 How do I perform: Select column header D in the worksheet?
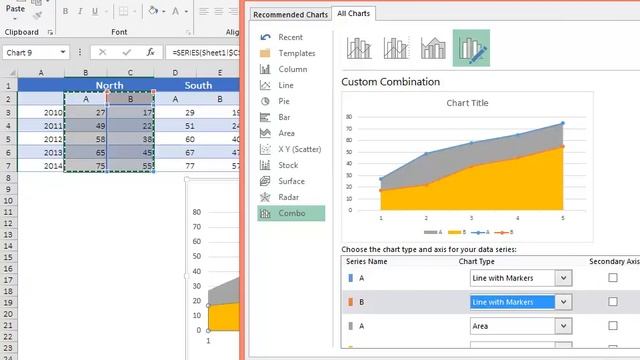click(175, 73)
